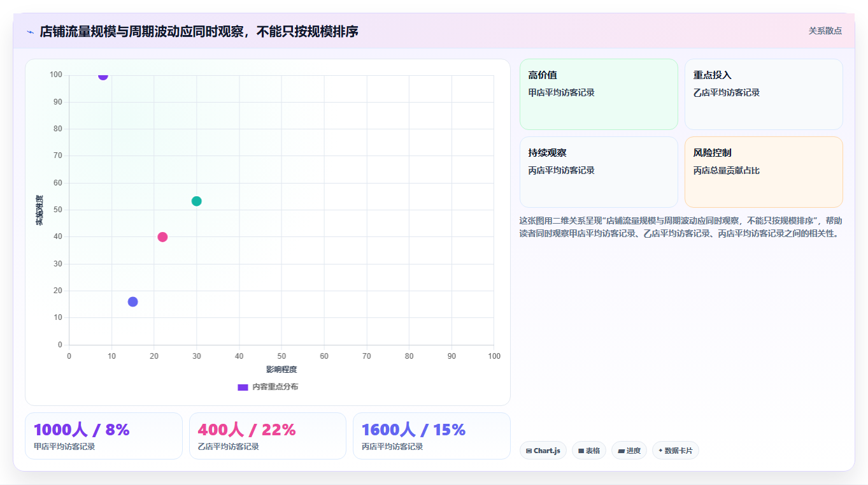Open the 重点投入 quadrant card

tap(764, 94)
